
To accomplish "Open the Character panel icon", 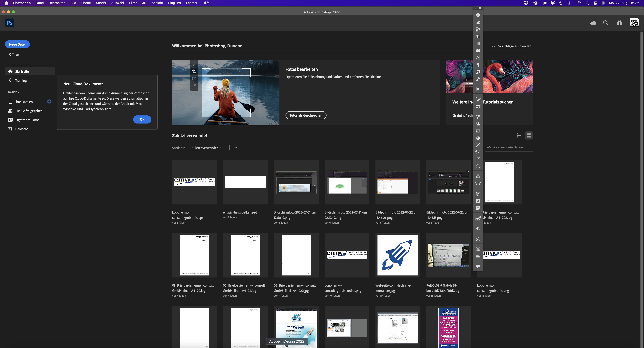I will coord(478,58).
